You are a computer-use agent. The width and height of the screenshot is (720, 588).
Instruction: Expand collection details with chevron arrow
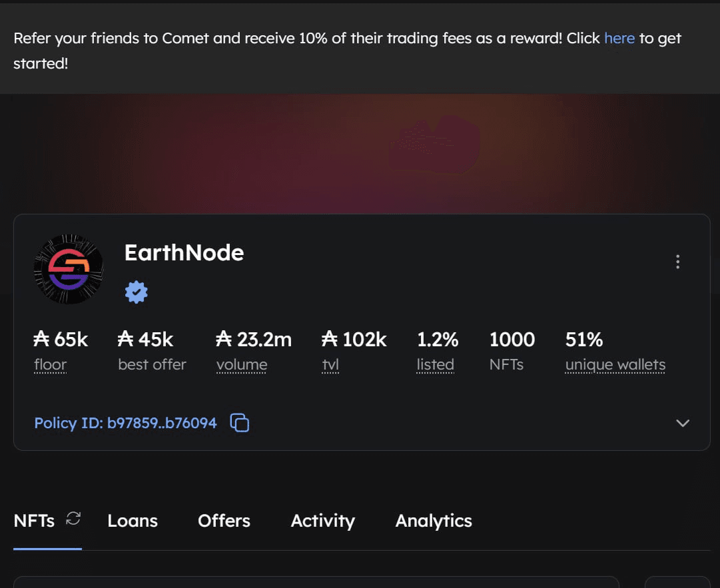pyautogui.click(x=683, y=423)
